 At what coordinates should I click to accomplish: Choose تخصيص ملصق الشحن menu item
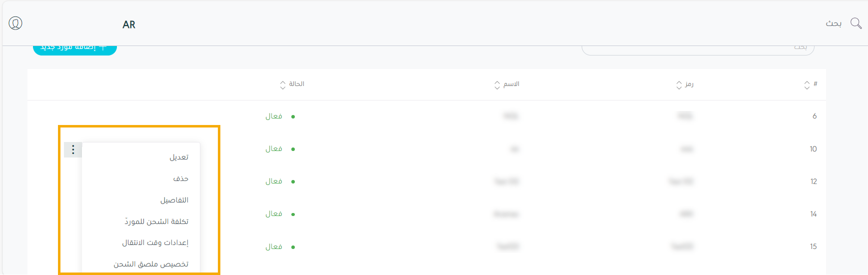[x=151, y=264]
